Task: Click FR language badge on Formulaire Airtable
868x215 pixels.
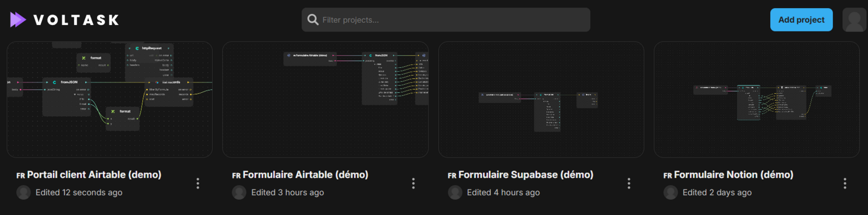Action: click(237, 176)
